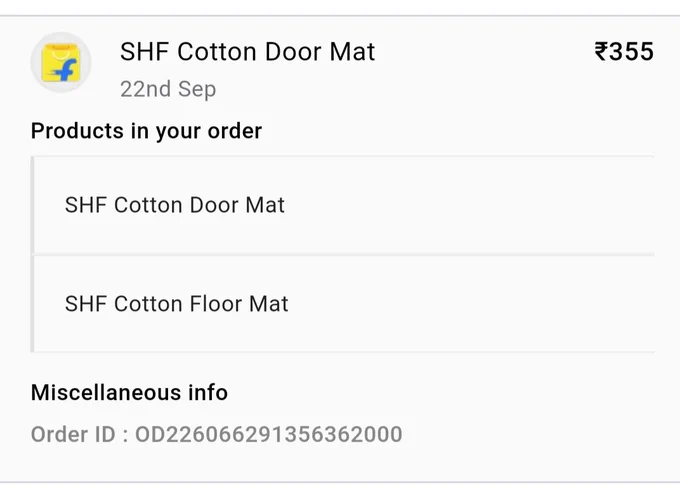Screen dimensions: 680x488
Task: Click the order date 22nd Sep
Action: click(x=168, y=89)
